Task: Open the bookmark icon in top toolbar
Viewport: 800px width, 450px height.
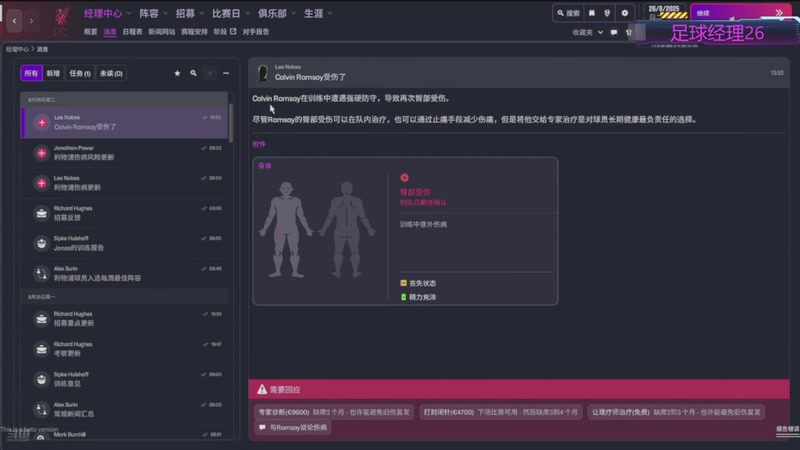Action: 592,13
